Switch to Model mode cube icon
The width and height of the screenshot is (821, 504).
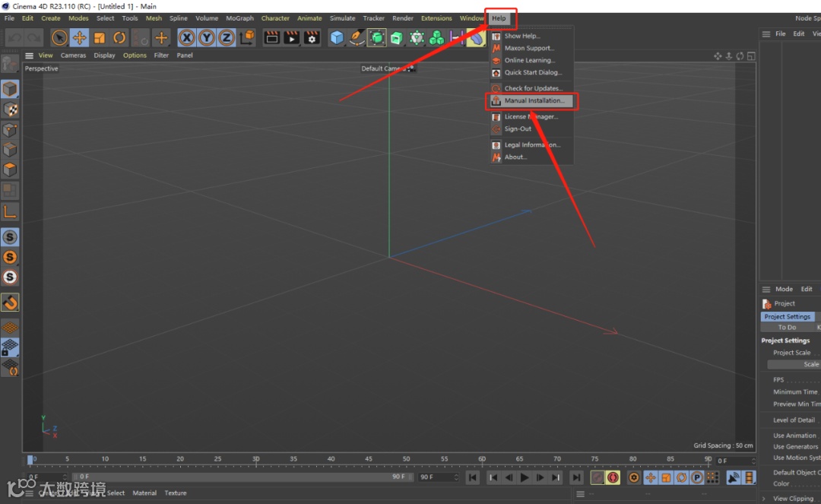pos(9,89)
